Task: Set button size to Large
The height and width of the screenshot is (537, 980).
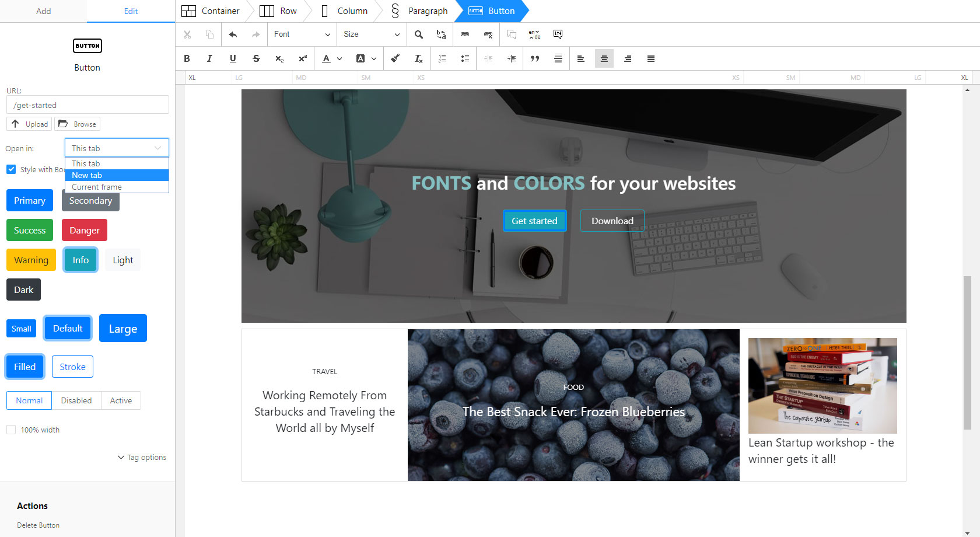Action: (123, 329)
